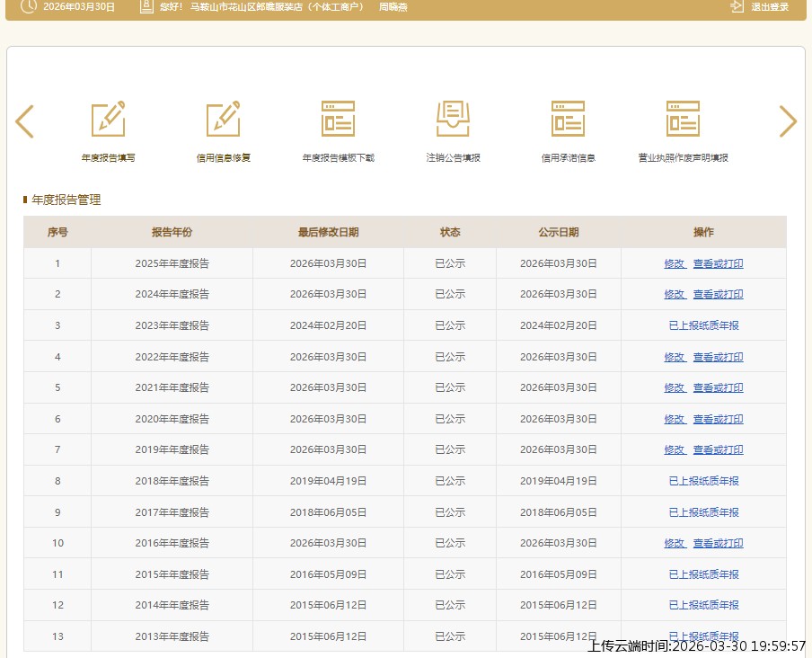Click the user badge icon in header

coord(146,6)
